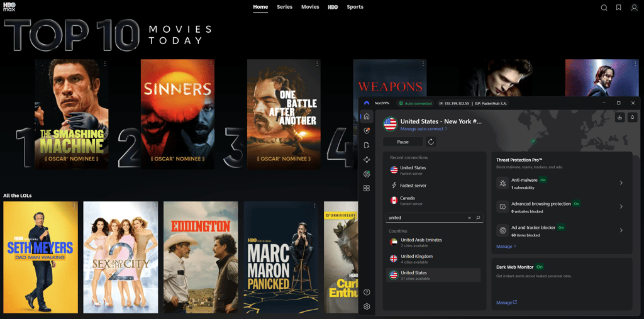Click the green server dot on the map

point(533,141)
